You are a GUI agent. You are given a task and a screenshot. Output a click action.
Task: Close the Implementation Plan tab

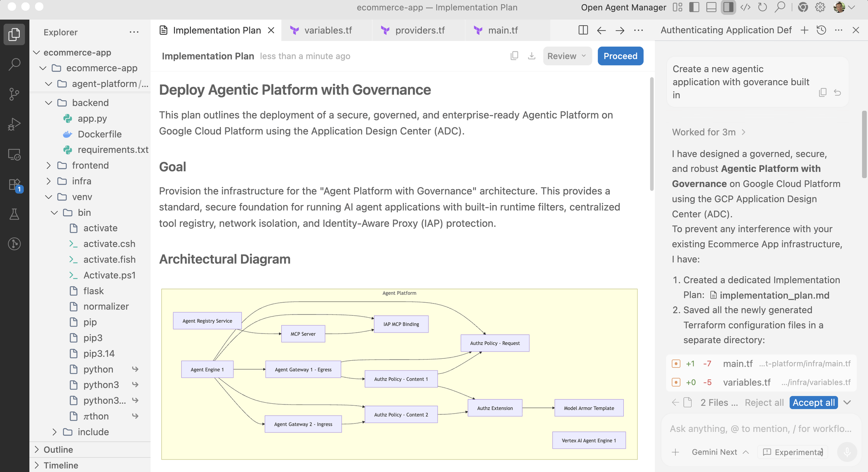[x=271, y=30]
